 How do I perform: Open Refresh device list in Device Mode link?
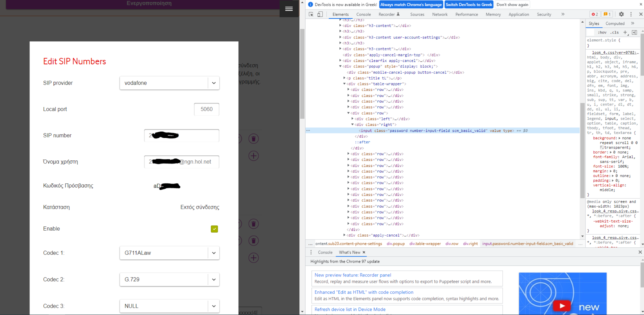[350, 309]
